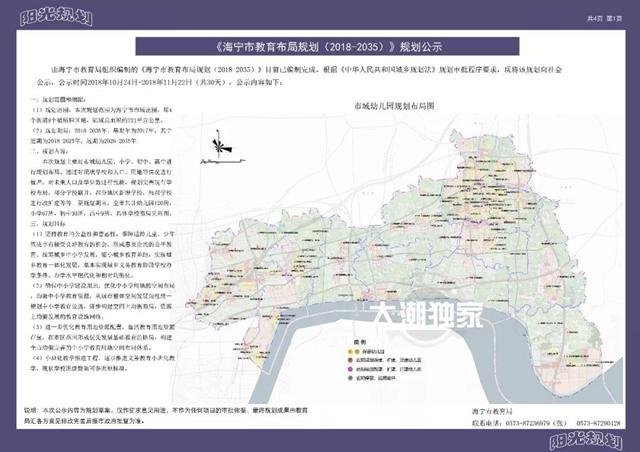Click the 图例 legend heading

360,342
